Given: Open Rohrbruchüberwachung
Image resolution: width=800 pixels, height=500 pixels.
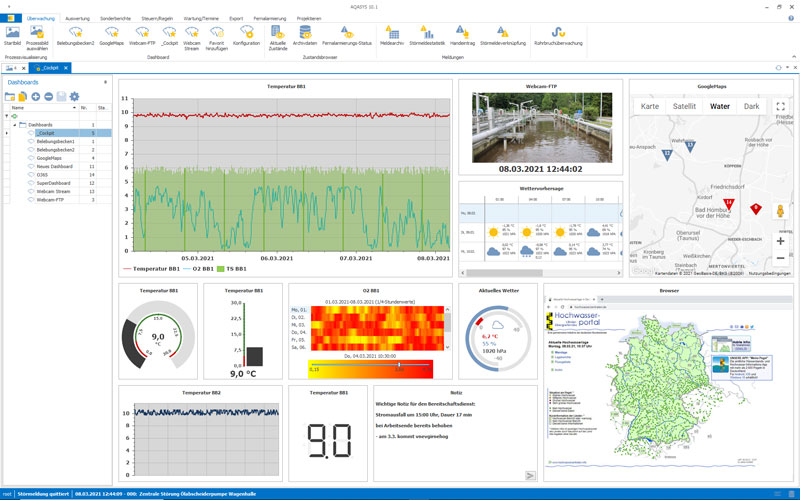Looking at the screenshot, I should click(x=558, y=37).
